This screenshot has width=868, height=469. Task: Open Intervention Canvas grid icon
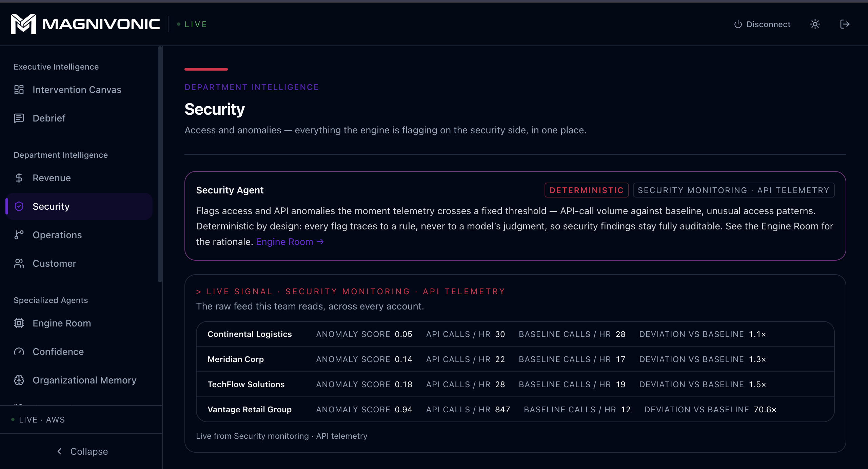click(x=19, y=90)
